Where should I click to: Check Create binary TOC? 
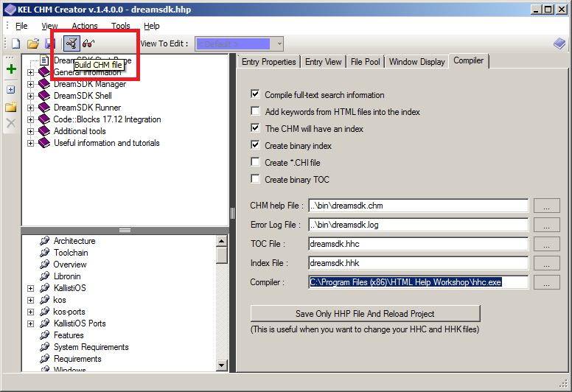(255, 179)
